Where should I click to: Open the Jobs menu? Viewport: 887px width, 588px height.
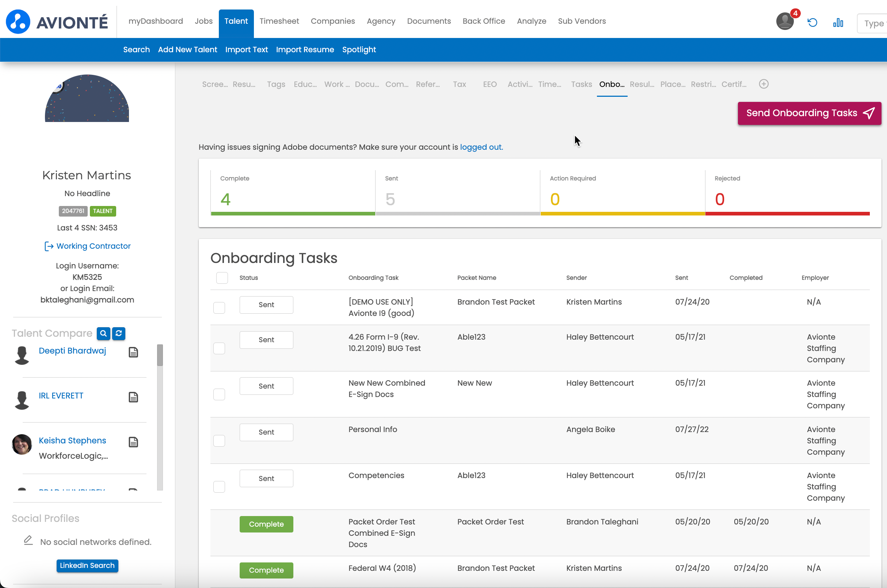click(203, 22)
